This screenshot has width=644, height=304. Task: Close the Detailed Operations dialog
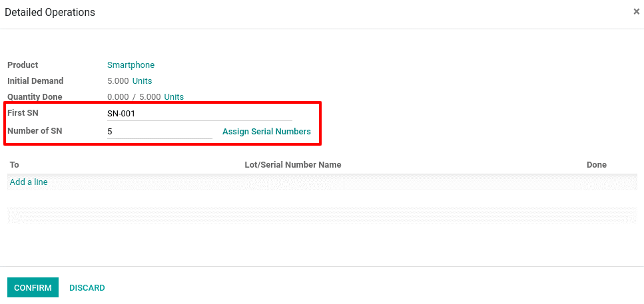(x=636, y=12)
